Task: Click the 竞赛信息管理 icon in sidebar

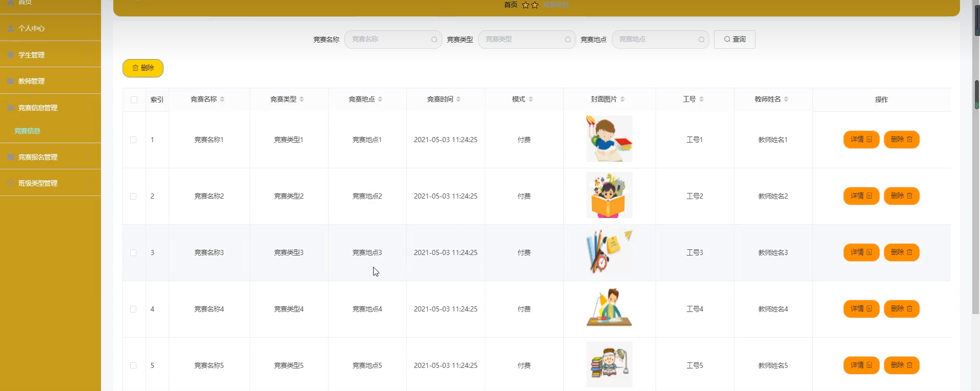Action: pos(11,108)
